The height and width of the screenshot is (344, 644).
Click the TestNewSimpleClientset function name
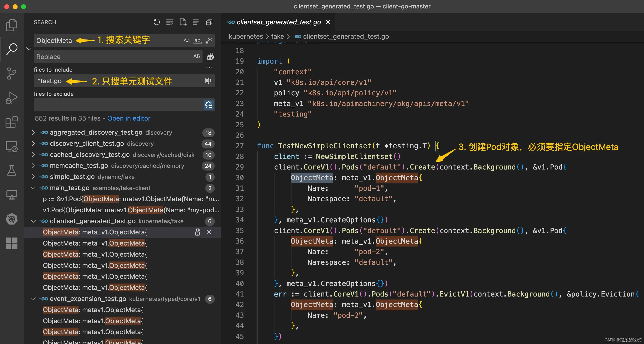325,146
